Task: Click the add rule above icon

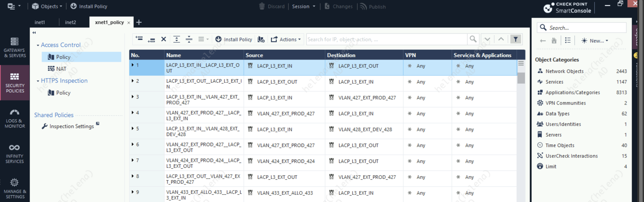Action: coord(139,38)
